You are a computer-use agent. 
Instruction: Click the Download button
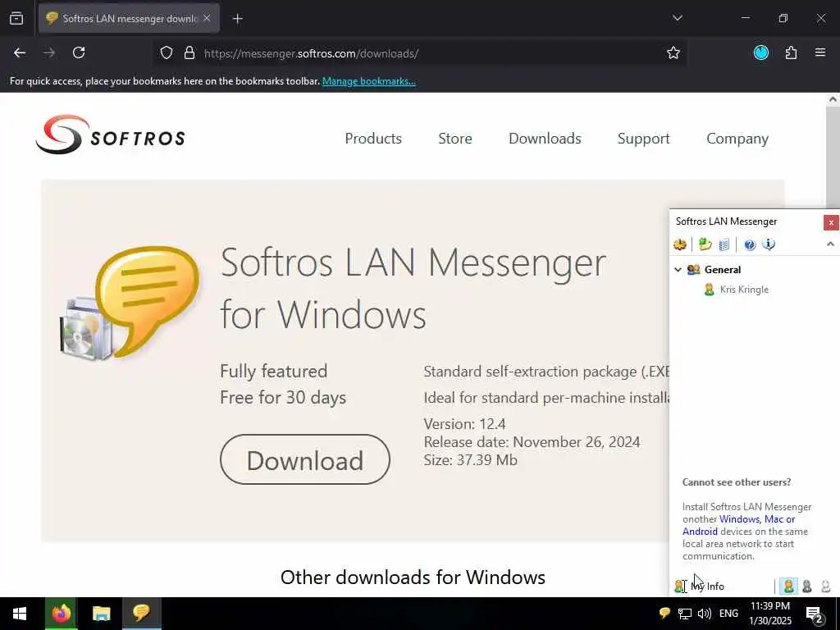pyautogui.click(x=305, y=459)
